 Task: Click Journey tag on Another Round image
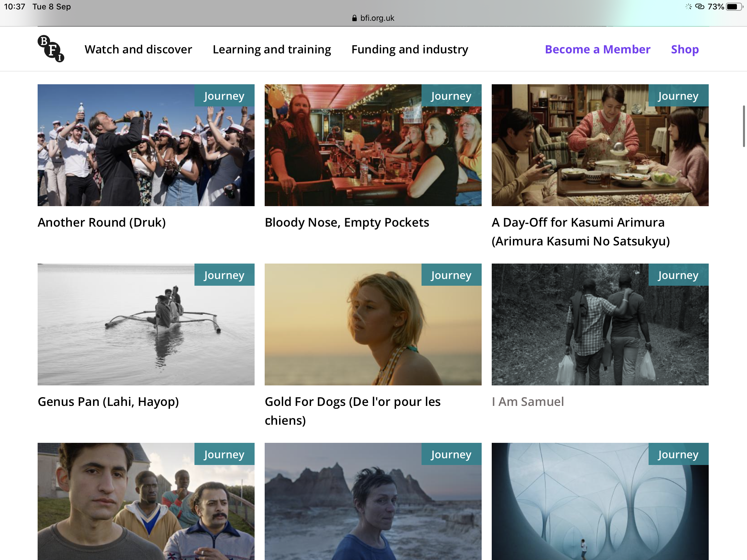pos(224,96)
